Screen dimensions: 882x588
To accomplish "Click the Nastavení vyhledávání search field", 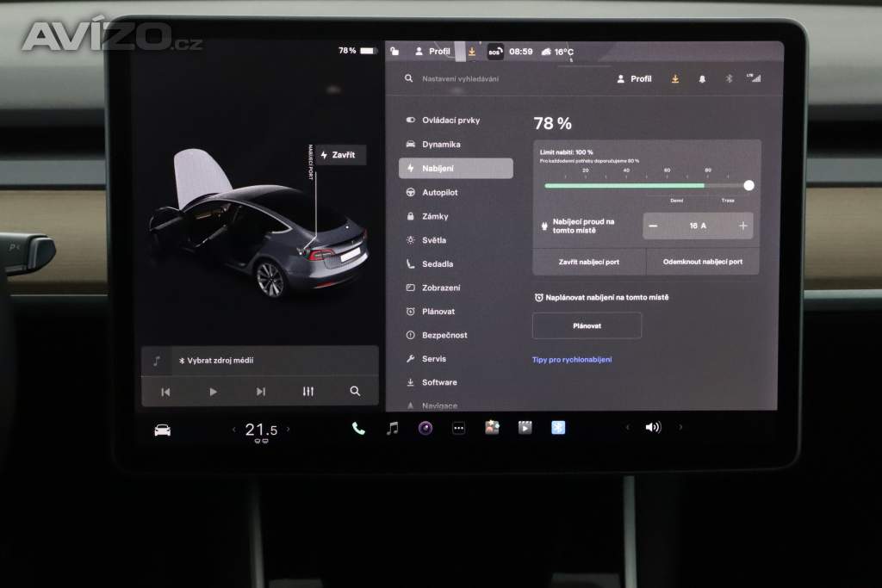I will 460,79.
